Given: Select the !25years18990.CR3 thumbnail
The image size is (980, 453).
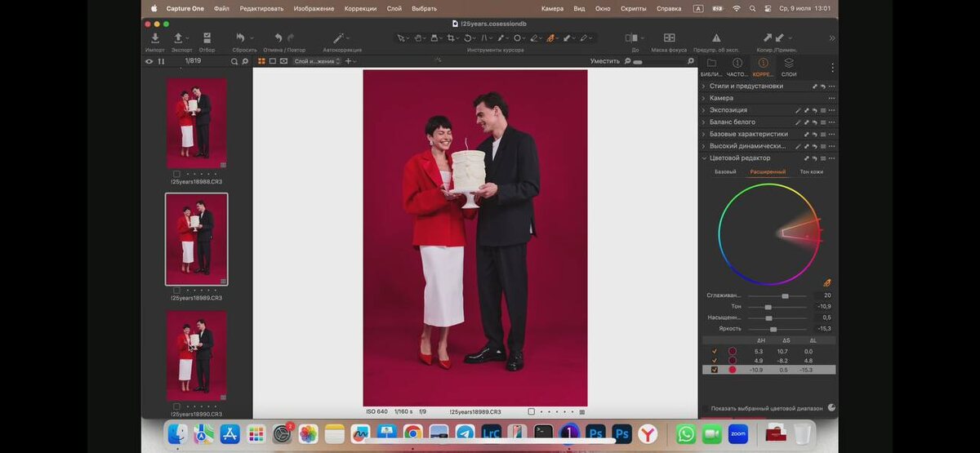Looking at the screenshot, I should 197,356.
